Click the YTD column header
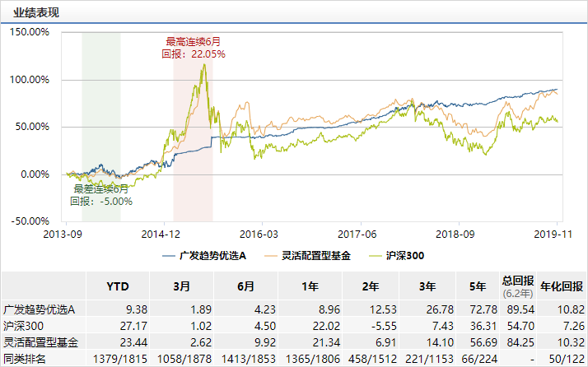The height and width of the screenshot is (367, 588). tap(118, 286)
